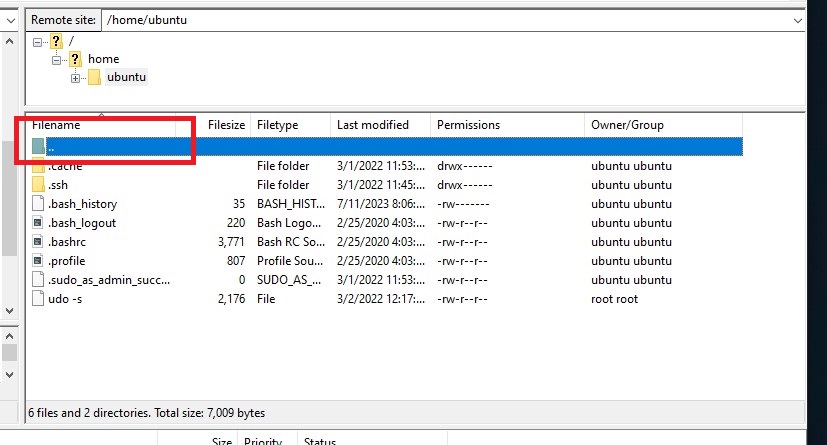Select the .bash_logout file row
Viewport: 827px width, 445px height.
pos(82,223)
